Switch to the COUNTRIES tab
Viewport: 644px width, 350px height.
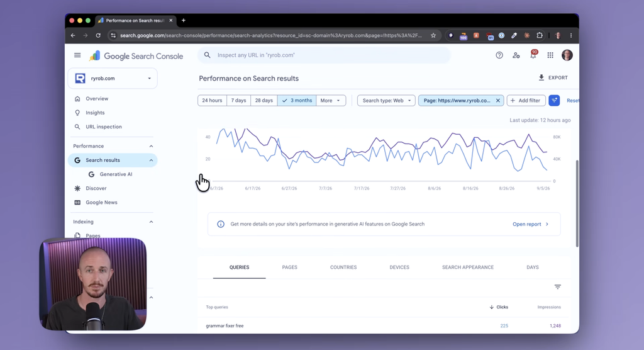point(343,268)
